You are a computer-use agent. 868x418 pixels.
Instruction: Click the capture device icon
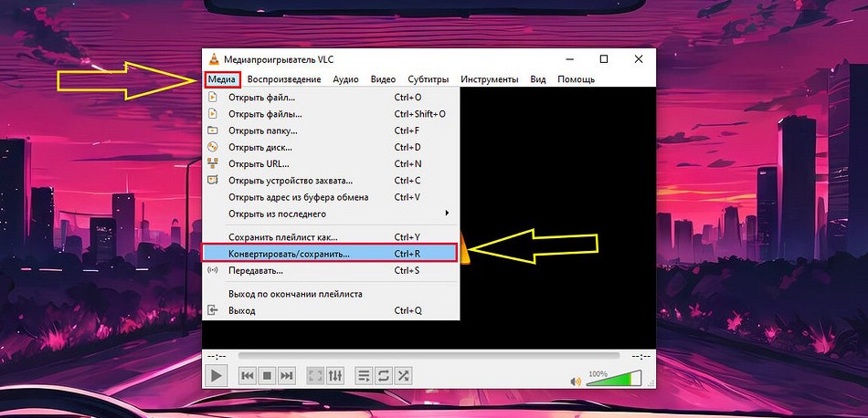tap(213, 180)
